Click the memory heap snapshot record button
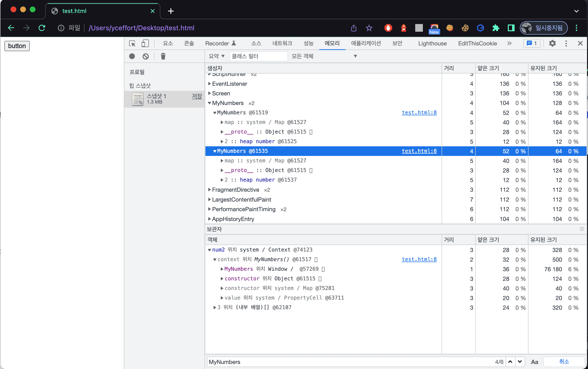Screen dimensions: 588x369 point(132,56)
